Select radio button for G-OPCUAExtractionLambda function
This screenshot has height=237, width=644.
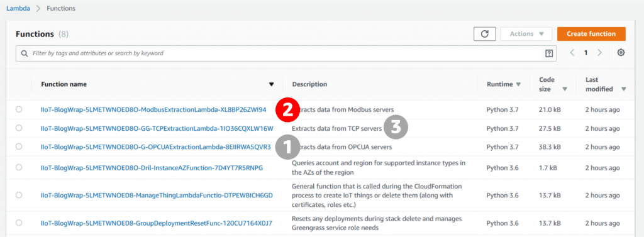coord(19,146)
